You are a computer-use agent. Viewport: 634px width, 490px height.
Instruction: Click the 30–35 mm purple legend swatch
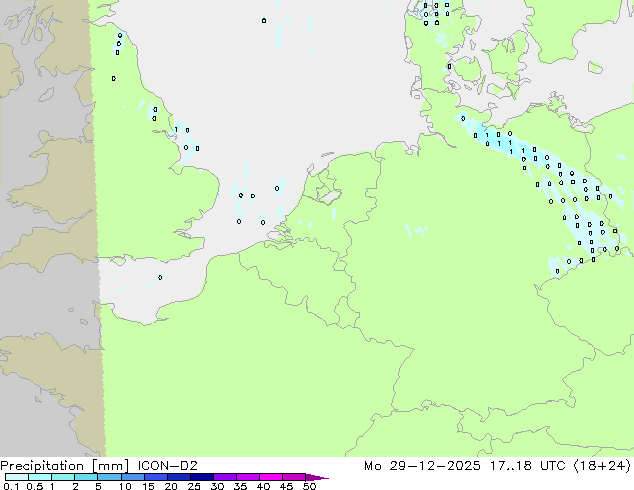[x=224, y=477]
